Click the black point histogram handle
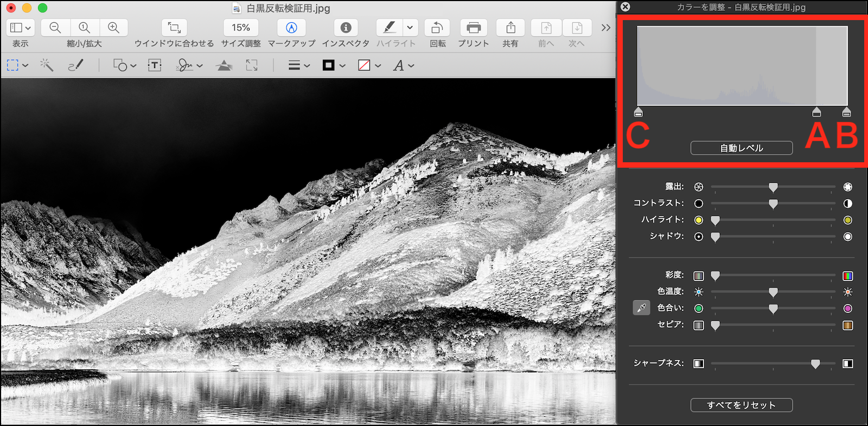 pos(639,112)
